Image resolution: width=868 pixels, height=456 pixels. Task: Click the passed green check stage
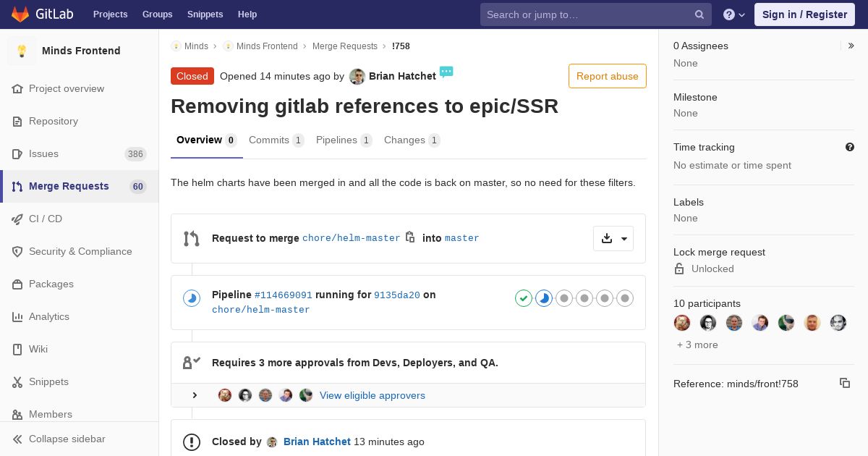pyautogui.click(x=524, y=298)
